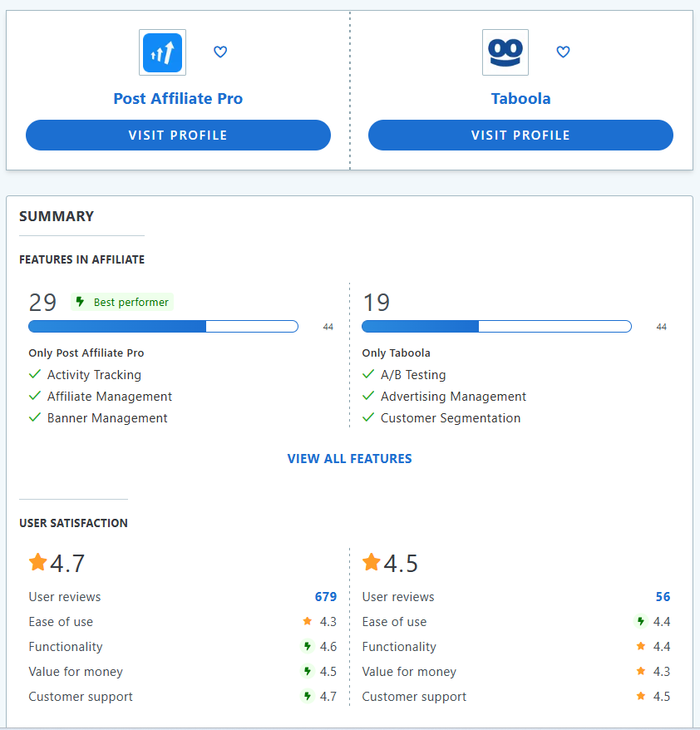This screenshot has width=700, height=730.
Task: Click the star icon beside Taboola's 4.5 rating
Action: coord(372,562)
